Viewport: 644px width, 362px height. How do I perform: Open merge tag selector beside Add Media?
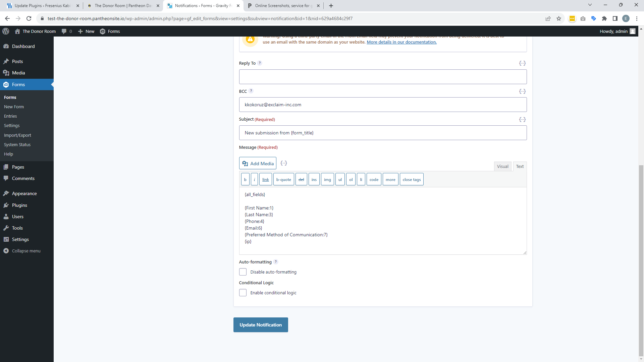pos(284,163)
